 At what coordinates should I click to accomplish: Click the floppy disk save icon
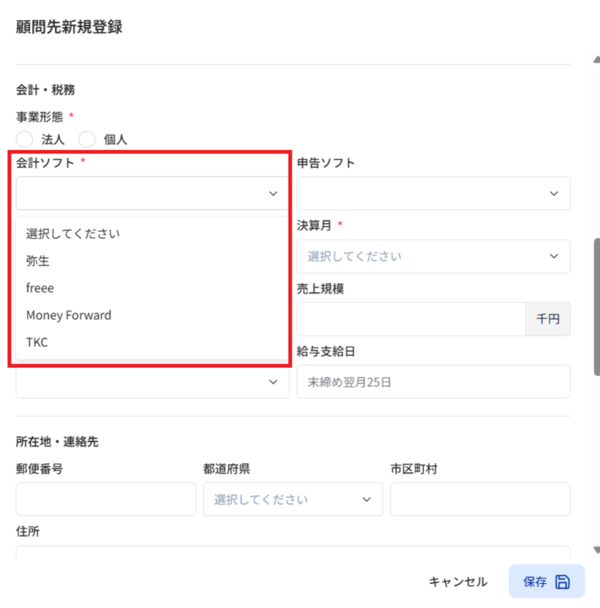point(562,582)
